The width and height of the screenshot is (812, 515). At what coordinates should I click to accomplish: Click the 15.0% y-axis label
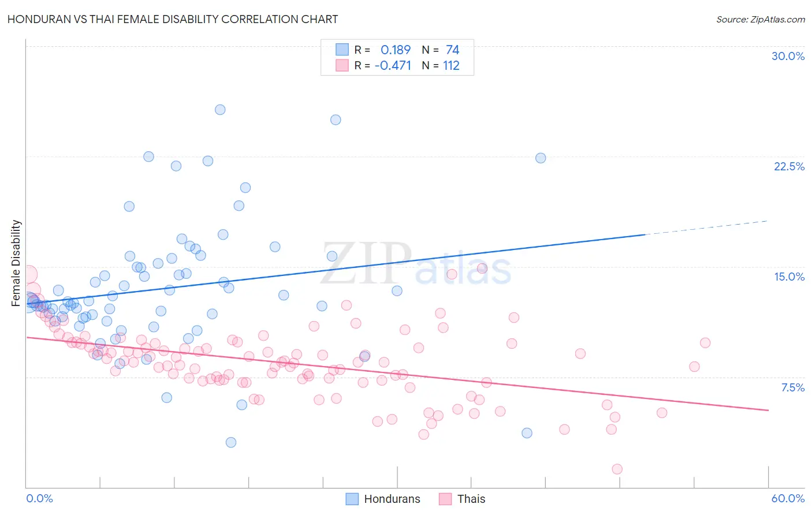pos(789,277)
